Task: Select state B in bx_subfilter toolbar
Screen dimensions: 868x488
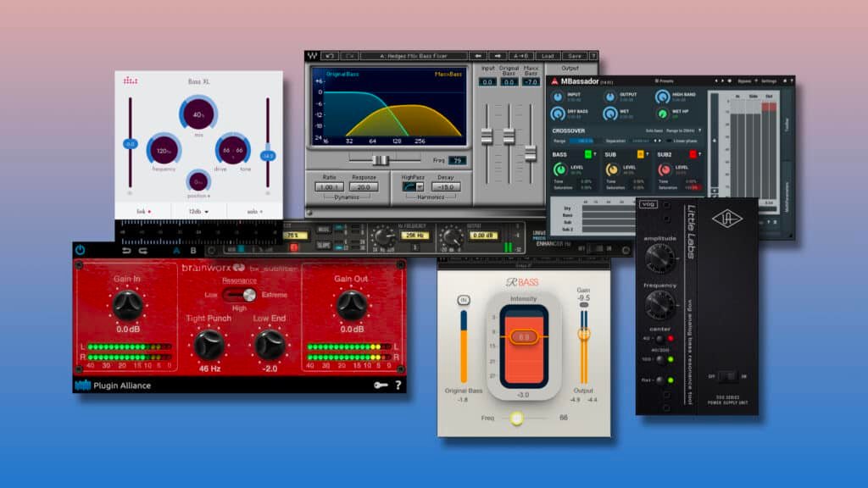Action: coord(193,251)
